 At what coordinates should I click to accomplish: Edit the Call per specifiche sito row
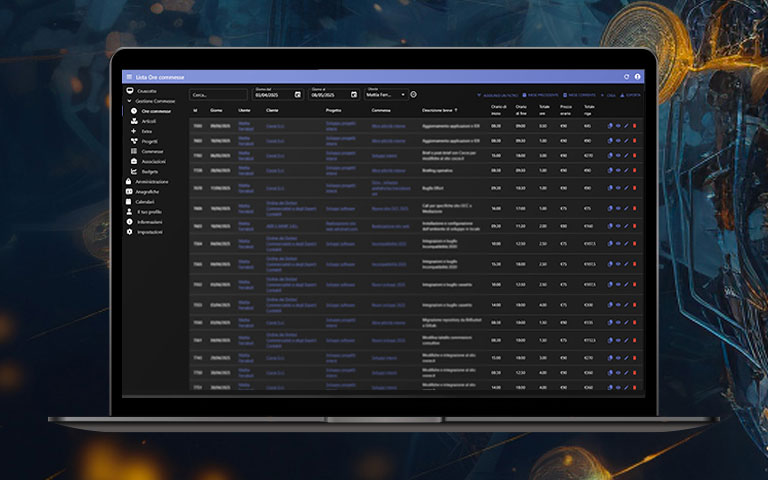pyautogui.click(x=626, y=208)
